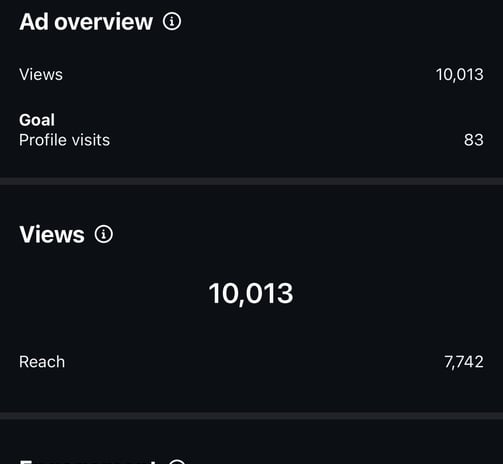Click the Reach label

42,362
